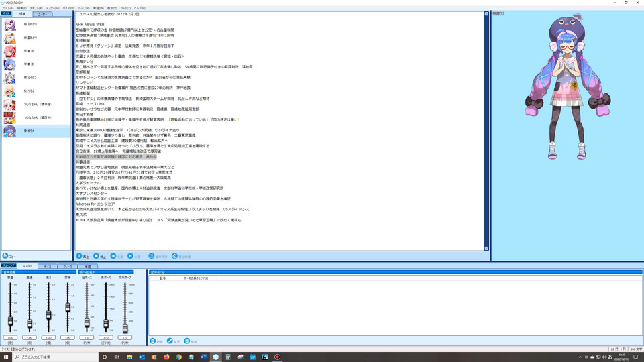644x362 pixels.
Task: Click the 記号 column header
Action: (162, 278)
